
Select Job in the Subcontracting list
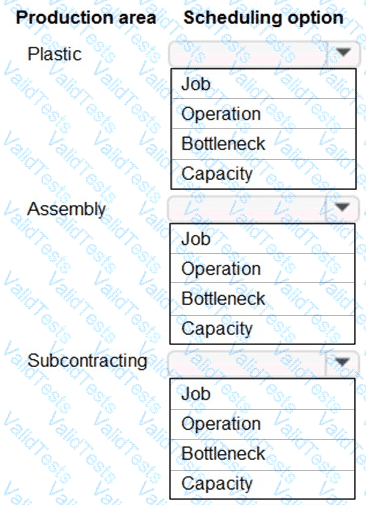(x=263, y=394)
